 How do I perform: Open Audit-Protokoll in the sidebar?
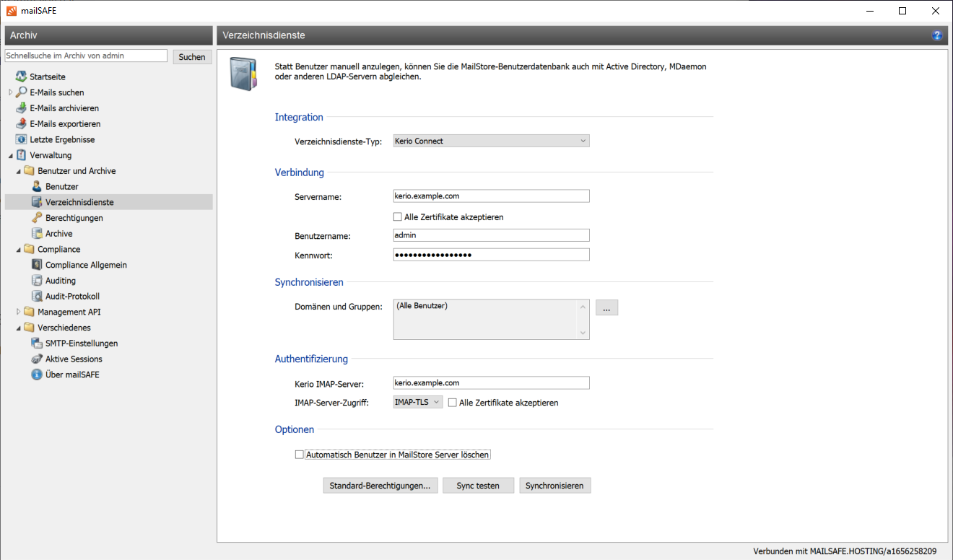(x=72, y=297)
